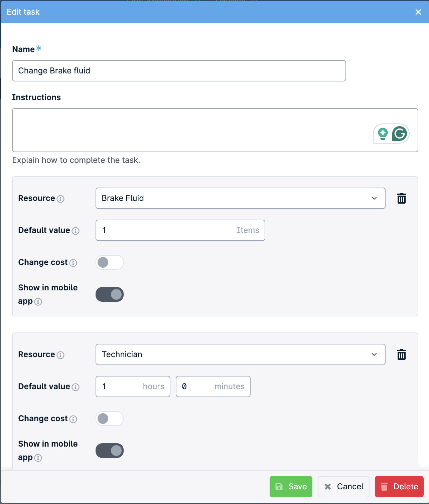Focus the Name field containing Change Brake fluid
The image size is (429, 504).
(179, 71)
